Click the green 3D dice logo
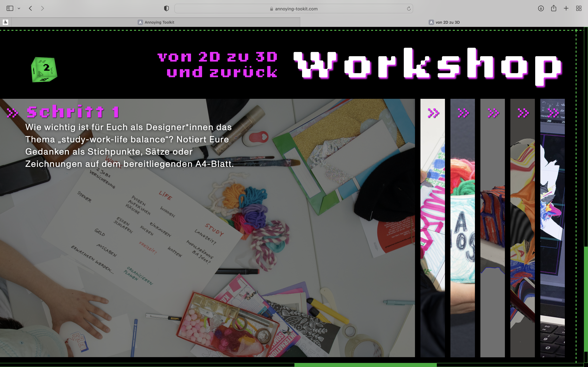Viewport: 588px width, 367px height. 44,70
